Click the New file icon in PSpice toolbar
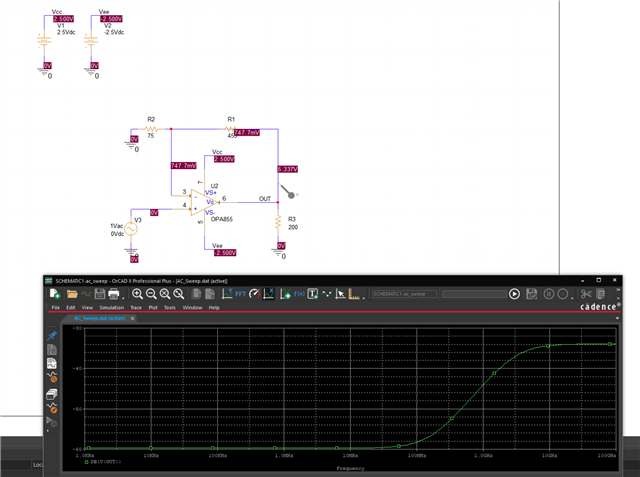 pyautogui.click(x=55, y=294)
